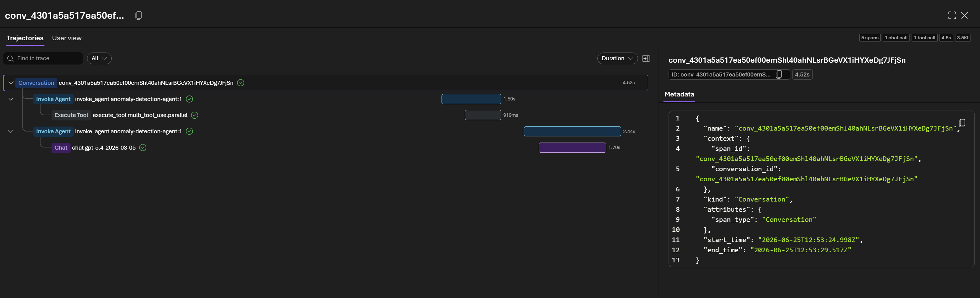Click success checkmark on Chat row
The width and height of the screenshot is (980, 298).
click(143, 147)
